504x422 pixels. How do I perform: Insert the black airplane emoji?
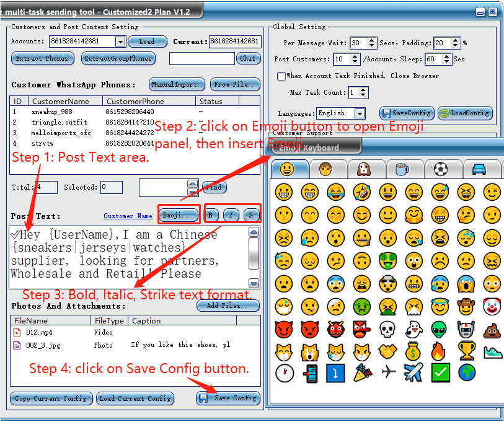388,372
